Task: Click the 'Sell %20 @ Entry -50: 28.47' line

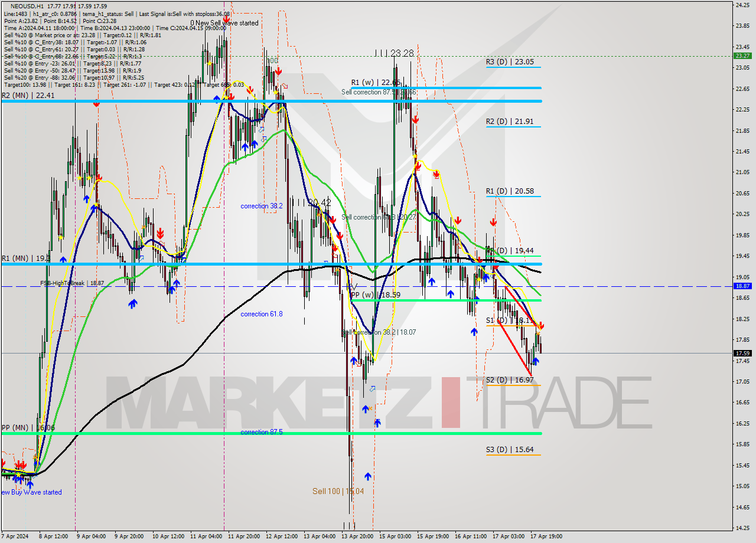Action: point(72,70)
